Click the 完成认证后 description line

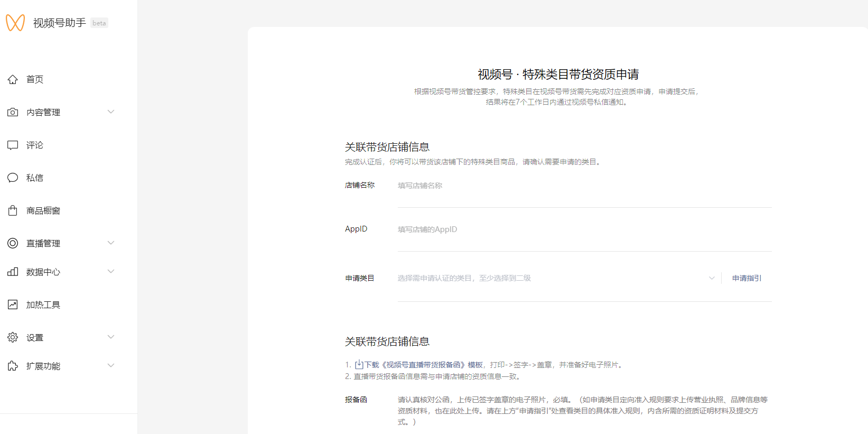(x=473, y=162)
